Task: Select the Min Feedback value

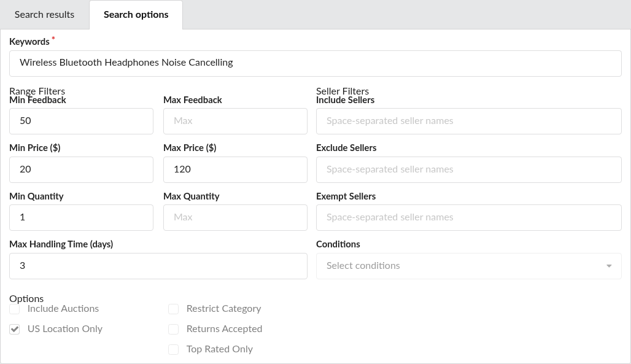Action: [x=81, y=121]
